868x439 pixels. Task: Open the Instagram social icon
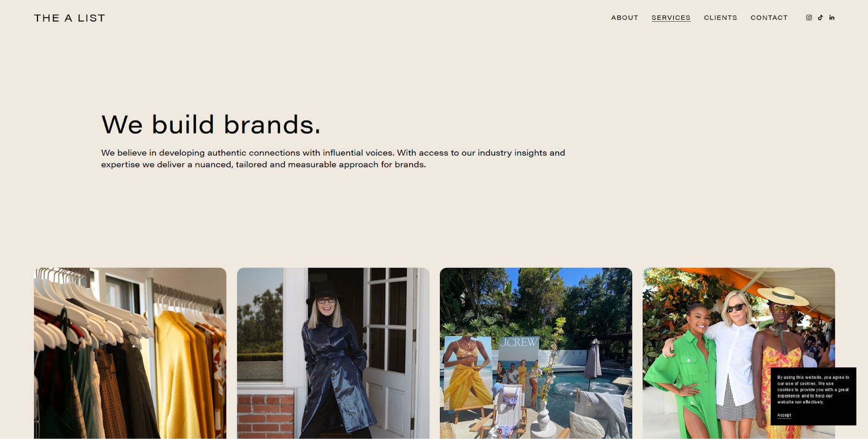(x=809, y=17)
